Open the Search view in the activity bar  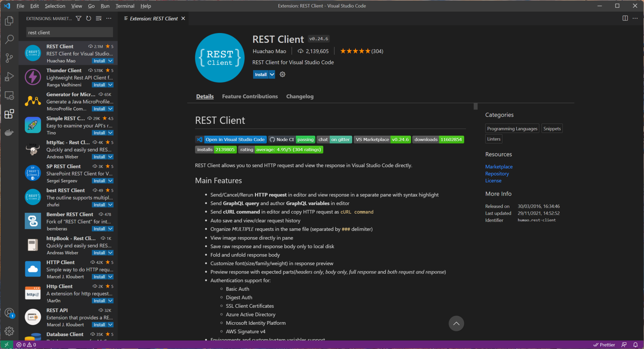[9, 39]
